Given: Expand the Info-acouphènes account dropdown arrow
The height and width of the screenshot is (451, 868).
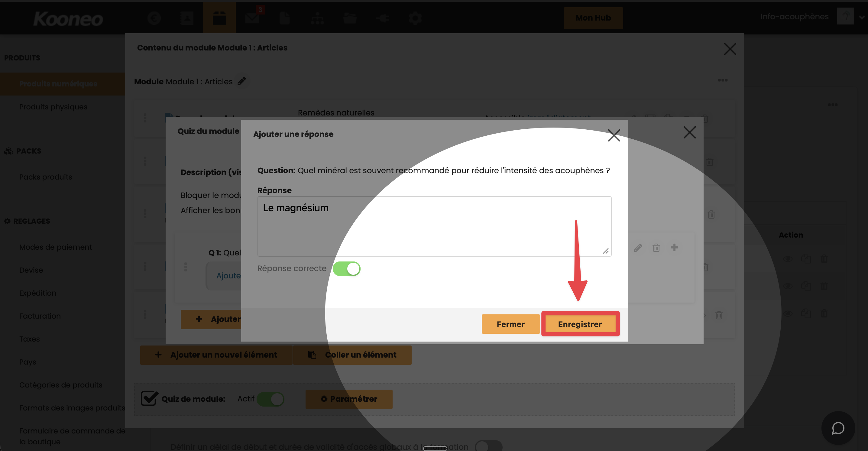Looking at the screenshot, I should [x=862, y=17].
